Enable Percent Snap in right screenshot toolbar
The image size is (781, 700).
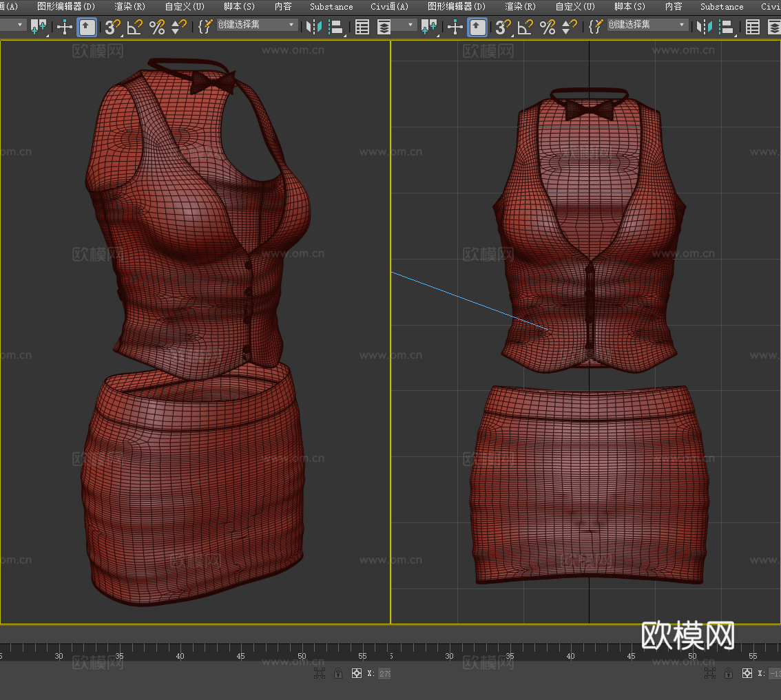pyautogui.click(x=548, y=27)
